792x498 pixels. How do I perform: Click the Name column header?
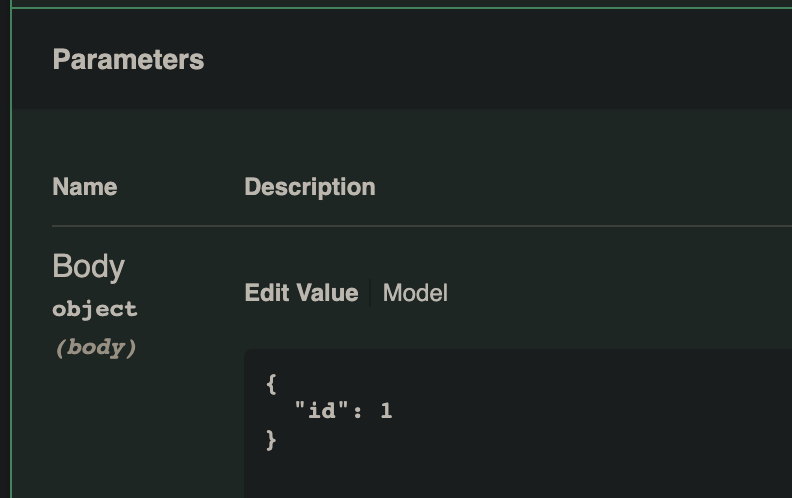click(85, 187)
